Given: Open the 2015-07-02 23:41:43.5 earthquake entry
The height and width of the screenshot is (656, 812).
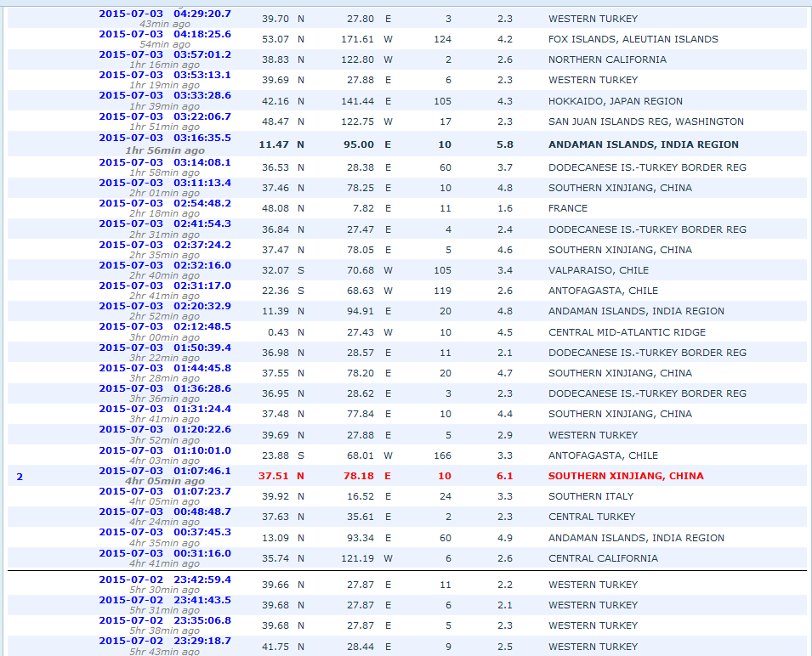Looking at the screenshot, I should click(165, 600).
